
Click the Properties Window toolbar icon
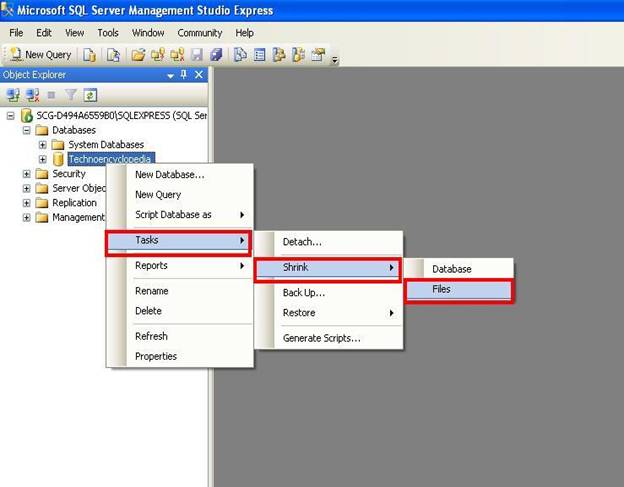point(318,55)
